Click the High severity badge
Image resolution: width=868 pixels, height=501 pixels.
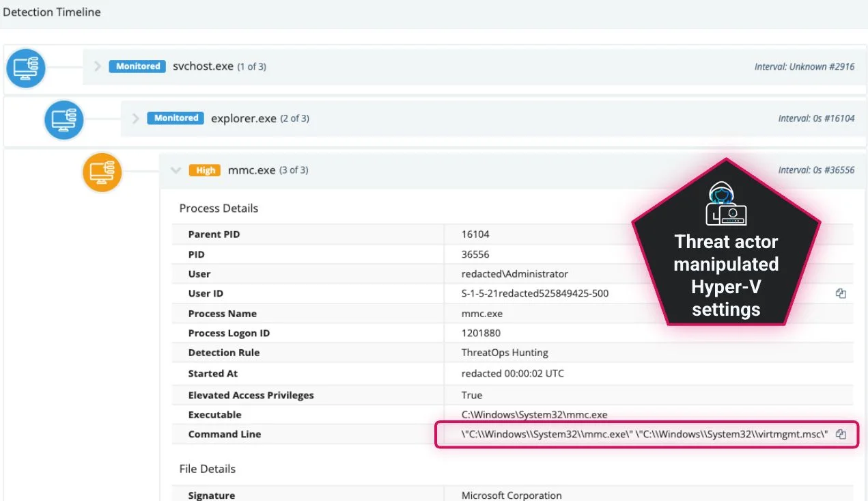coord(206,171)
